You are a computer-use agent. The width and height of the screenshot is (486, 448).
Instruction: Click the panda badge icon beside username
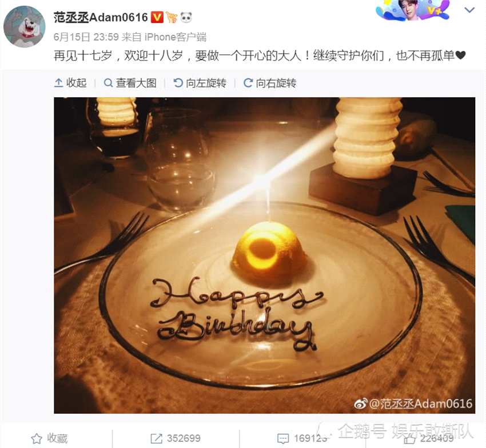186,17
